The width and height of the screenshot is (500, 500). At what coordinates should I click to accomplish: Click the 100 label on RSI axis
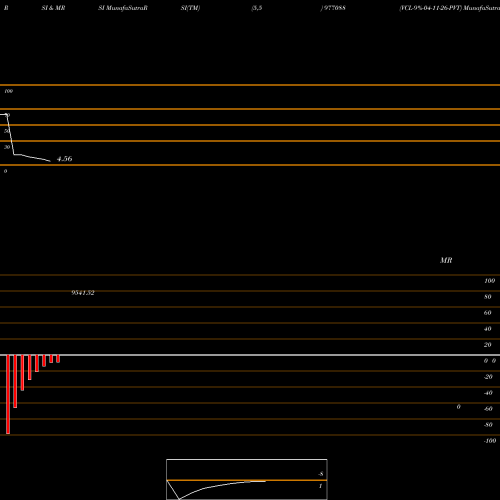(9, 91)
